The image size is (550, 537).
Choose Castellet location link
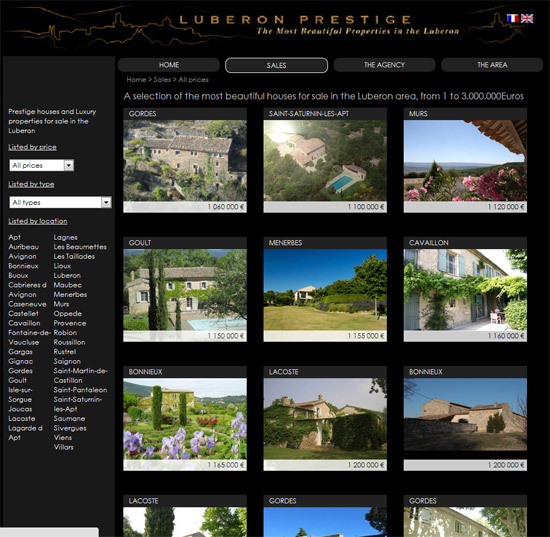[24, 314]
